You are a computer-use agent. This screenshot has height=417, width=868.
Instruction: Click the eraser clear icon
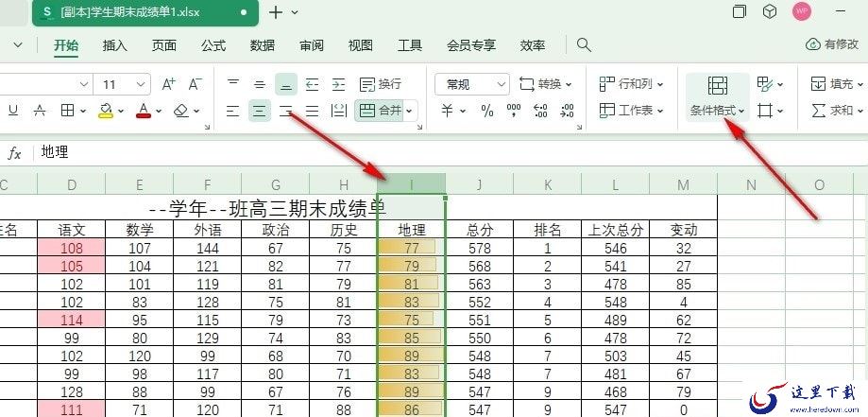pos(181,111)
